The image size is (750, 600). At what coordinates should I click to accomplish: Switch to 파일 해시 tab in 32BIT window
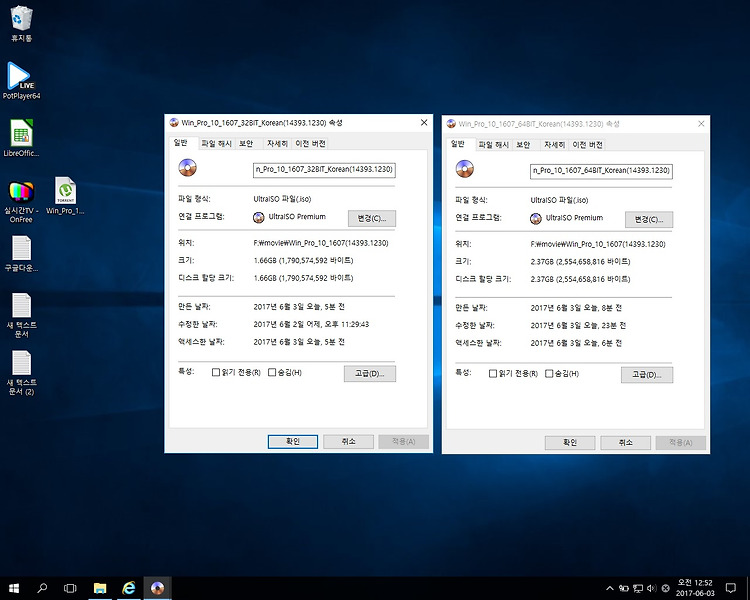pos(216,144)
